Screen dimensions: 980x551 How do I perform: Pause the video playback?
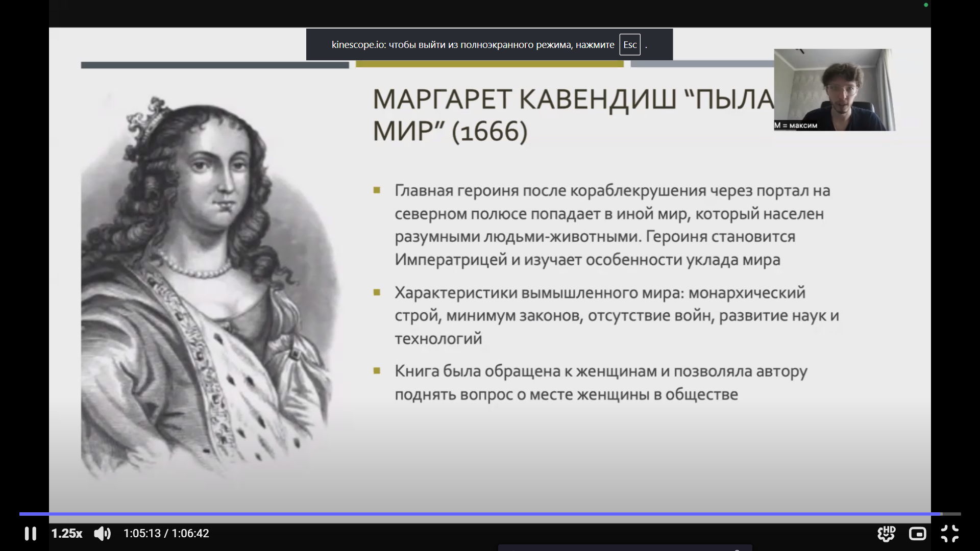30,534
